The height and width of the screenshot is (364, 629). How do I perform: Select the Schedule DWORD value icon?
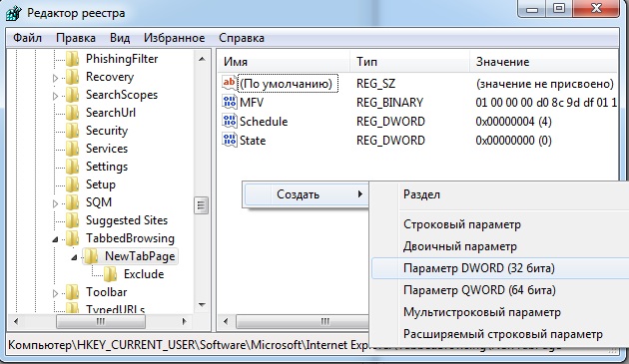tap(230, 121)
